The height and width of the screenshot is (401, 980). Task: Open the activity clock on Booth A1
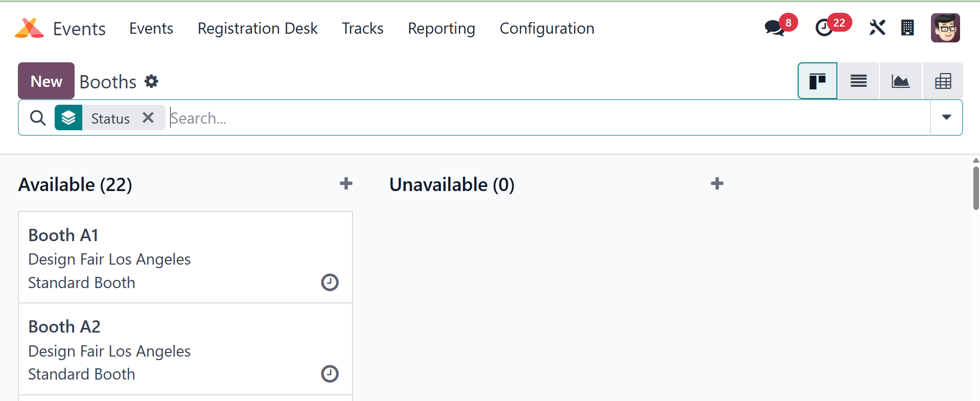[x=330, y=282]
